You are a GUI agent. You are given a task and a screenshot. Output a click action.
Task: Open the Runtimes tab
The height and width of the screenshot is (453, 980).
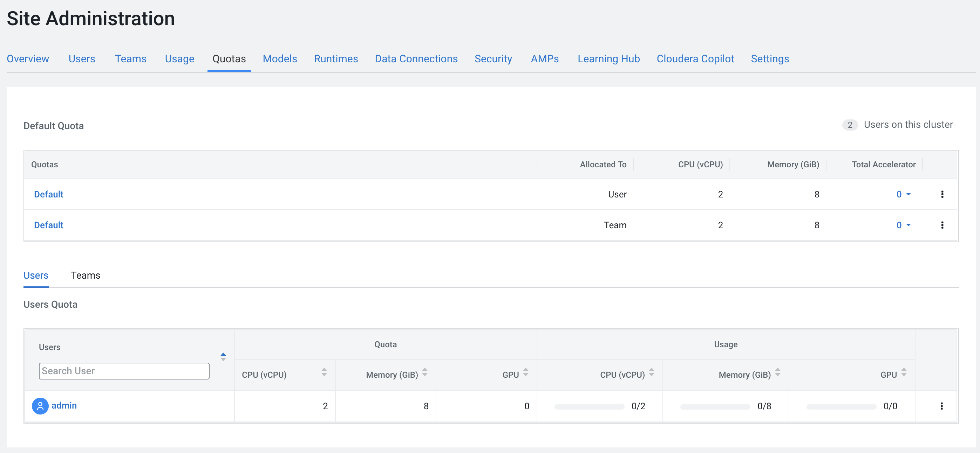tap(335, 58)
